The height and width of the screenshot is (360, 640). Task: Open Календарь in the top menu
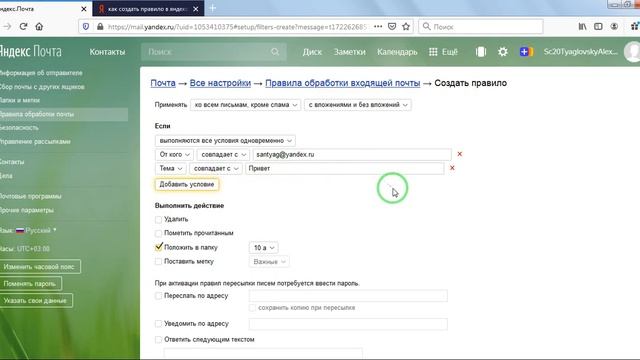397,52
